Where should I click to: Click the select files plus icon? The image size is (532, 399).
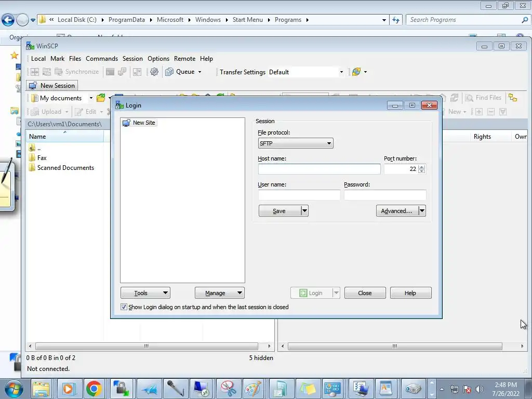tap(478, 112)
